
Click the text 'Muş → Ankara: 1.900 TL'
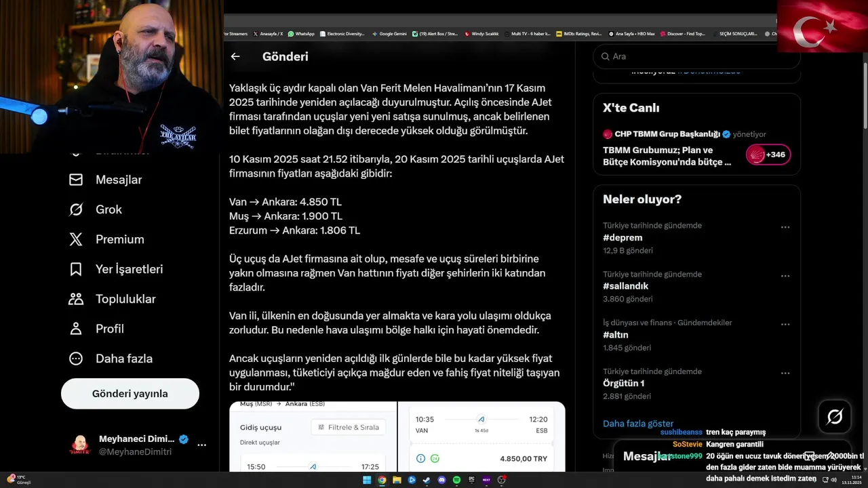pyautogui.click(x=285, y=216)
